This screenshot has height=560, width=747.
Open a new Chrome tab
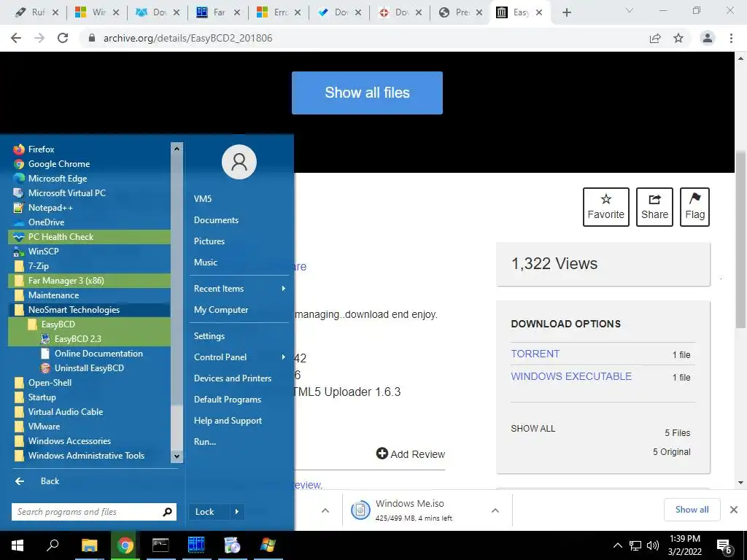tap(566, 12)
